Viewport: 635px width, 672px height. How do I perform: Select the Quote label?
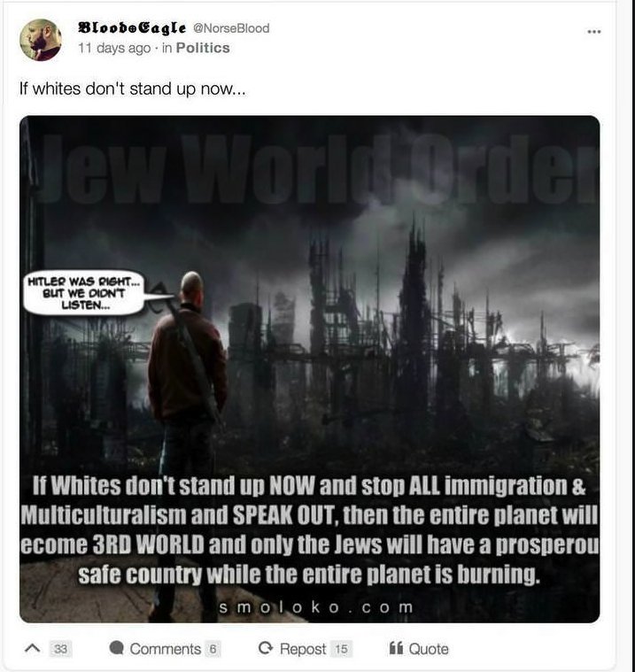(429, 649)
